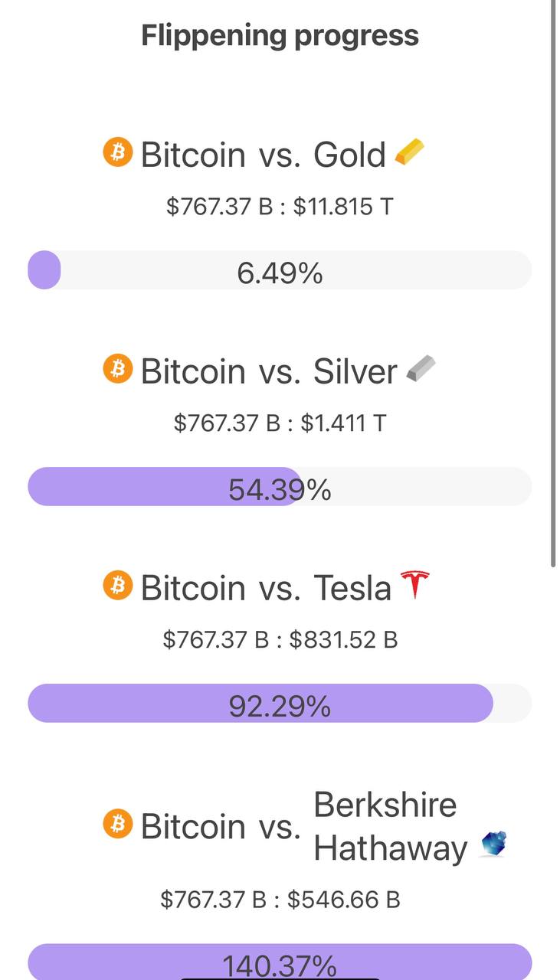This screenshot has height=980, width=560.
Task: Click the $767.37 B : $831.52 B values
Action: tap(280, 639)
